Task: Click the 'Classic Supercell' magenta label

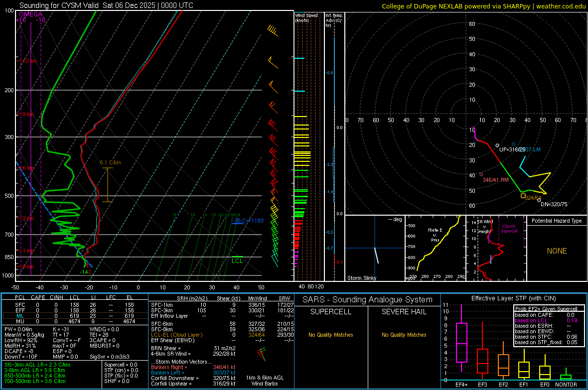Action: pos(509,229)
